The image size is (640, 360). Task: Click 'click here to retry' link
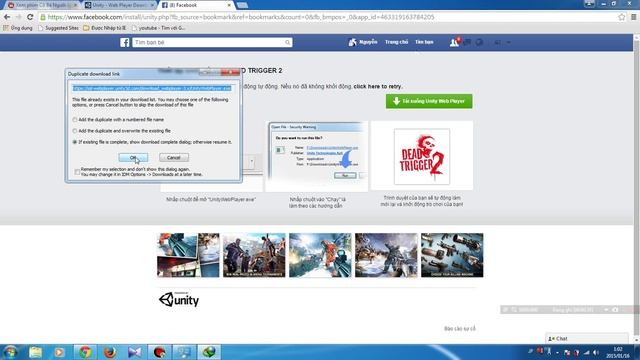(x=378, y=87)
